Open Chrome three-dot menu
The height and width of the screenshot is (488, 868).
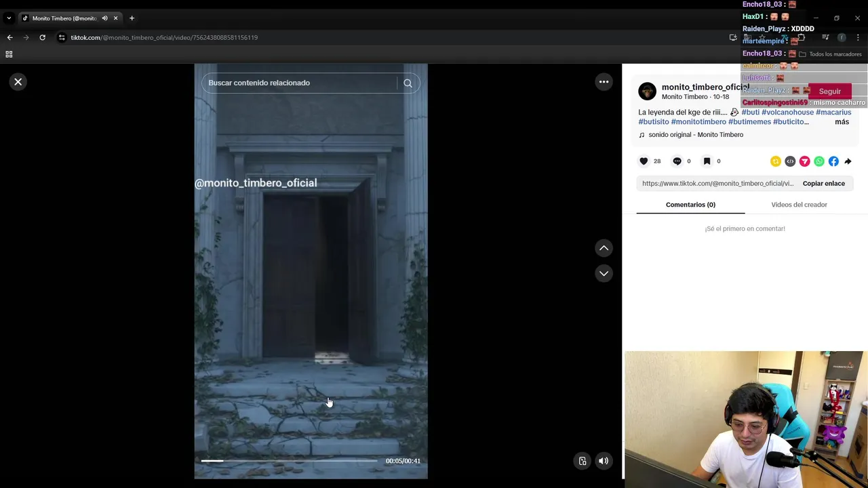(857, 37)
